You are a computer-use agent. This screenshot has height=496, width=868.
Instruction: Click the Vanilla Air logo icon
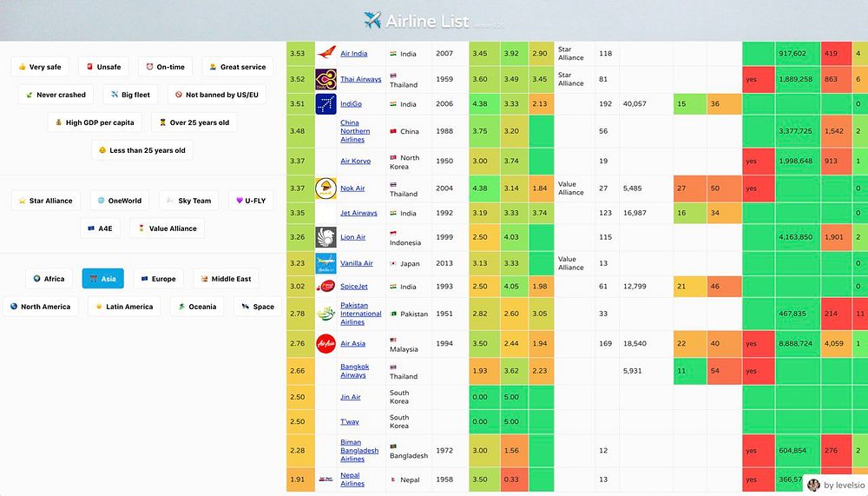point(325,263)
